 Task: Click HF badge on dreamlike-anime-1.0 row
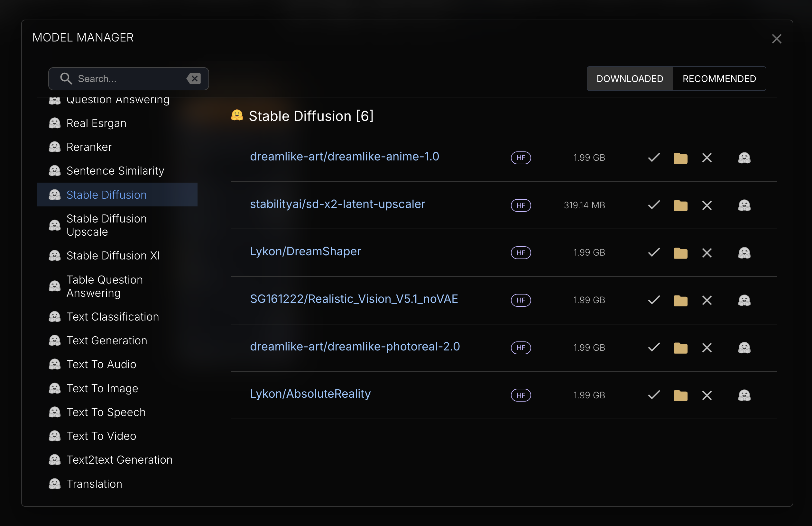(521, 158)
